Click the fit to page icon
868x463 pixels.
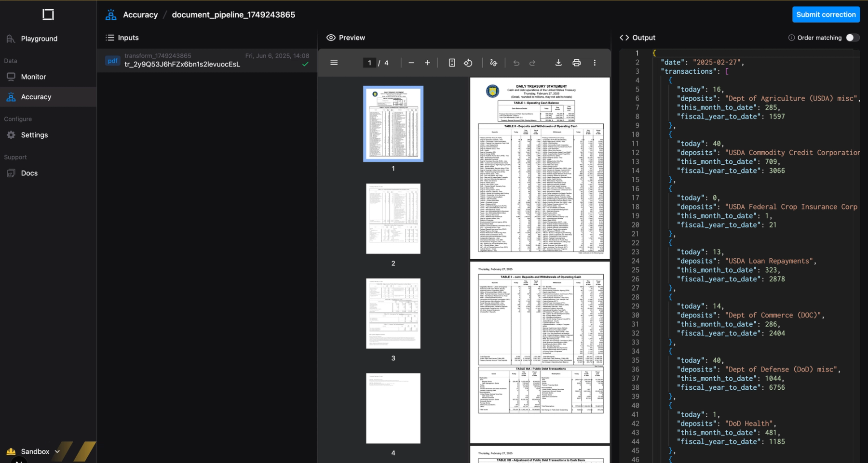[x=452, y=63]
